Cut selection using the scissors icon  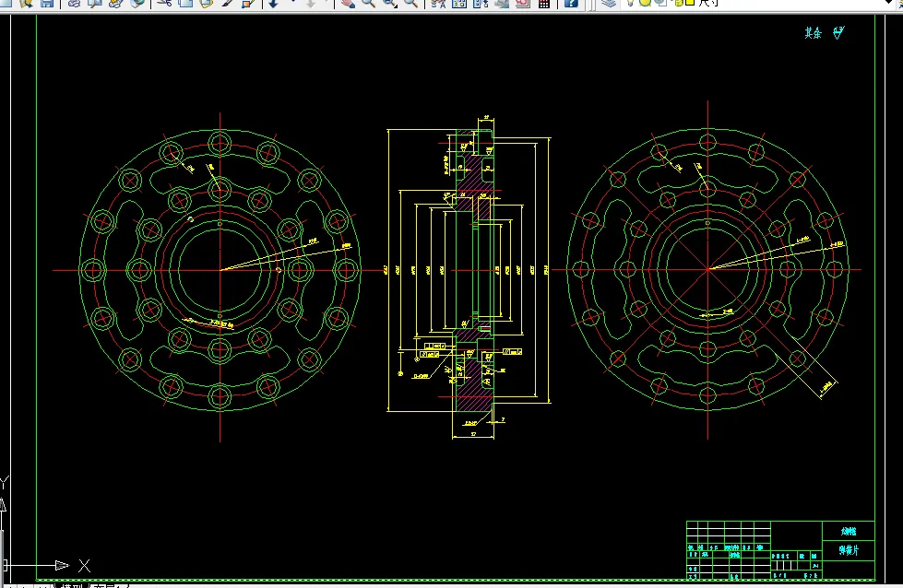pos(164,3)
